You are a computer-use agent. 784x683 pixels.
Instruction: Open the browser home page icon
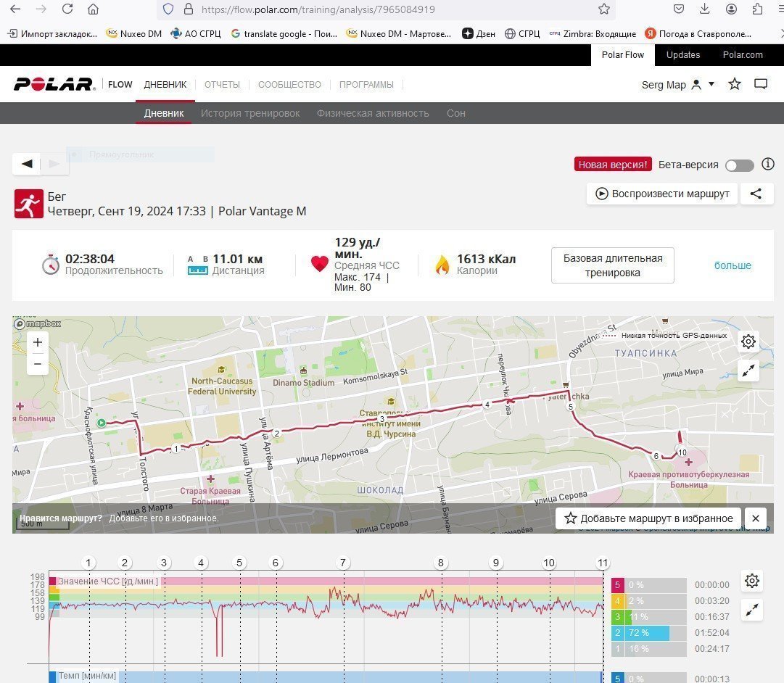93,9
